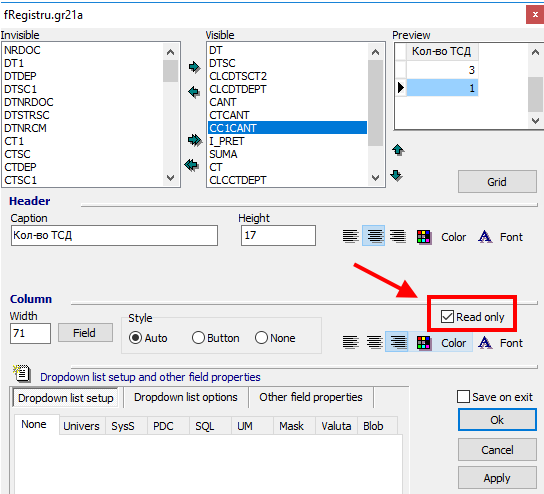
Task: Click the dropdown list setup notepad icon
Action: pyautogui.click(x=22, y=374)
